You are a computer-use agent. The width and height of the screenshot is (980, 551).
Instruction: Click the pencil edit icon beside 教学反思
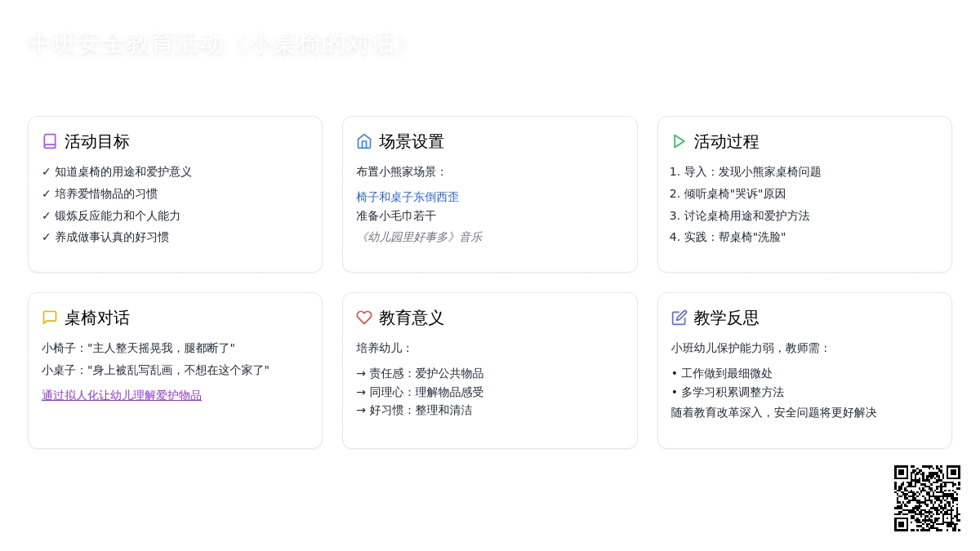[x=679, y=318]
